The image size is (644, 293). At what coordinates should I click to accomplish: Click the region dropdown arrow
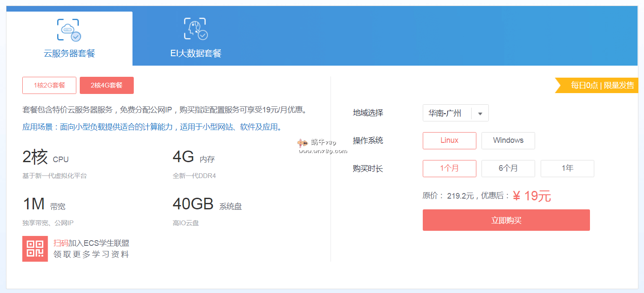click(480, 114)
